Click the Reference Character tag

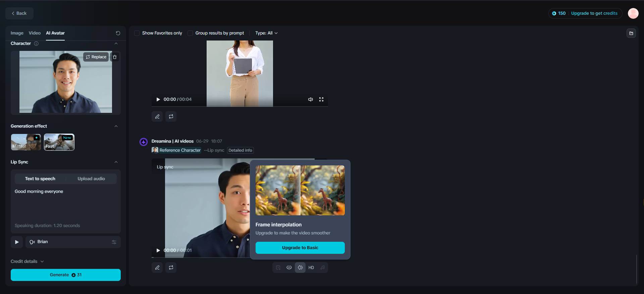(x=176, y=150)
